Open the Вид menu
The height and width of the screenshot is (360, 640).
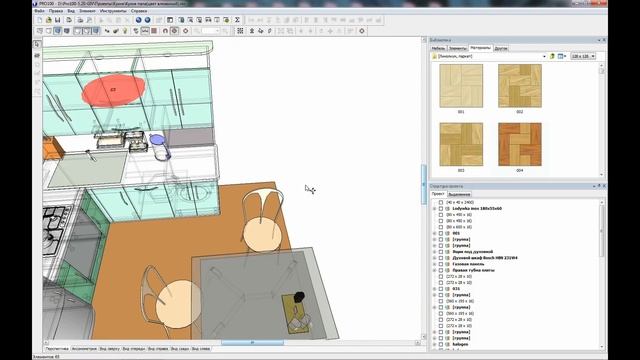tap(71, 11)
